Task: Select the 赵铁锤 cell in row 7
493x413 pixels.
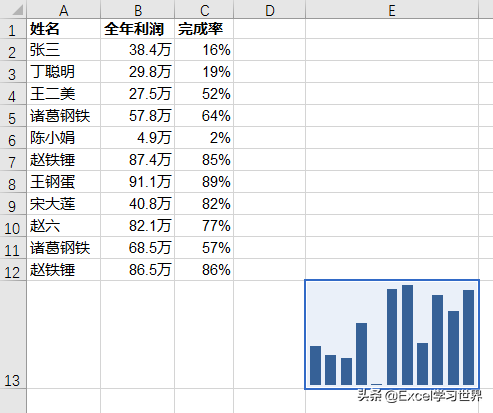Action: pos(64,160)
